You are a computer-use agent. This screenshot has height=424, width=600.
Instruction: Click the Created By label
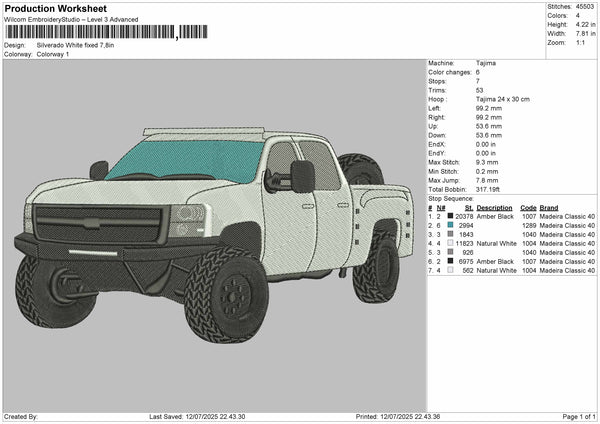21,416
